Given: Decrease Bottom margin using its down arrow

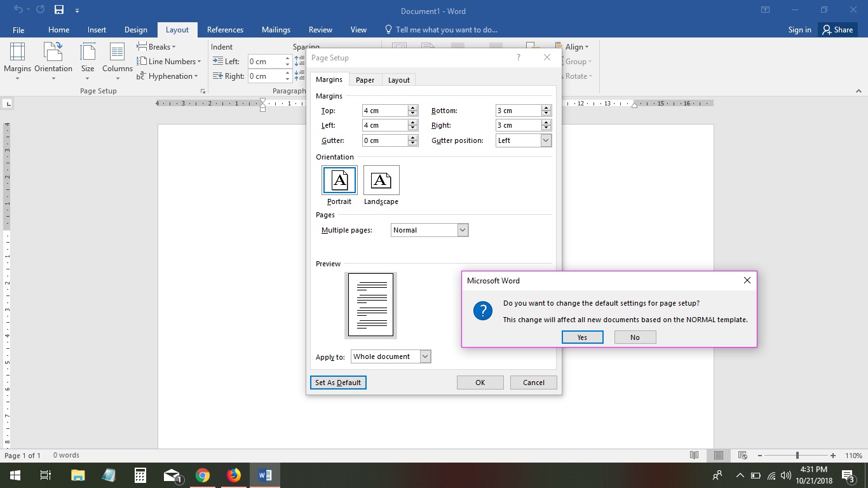Looking at the screenshot, I should 546,114.
